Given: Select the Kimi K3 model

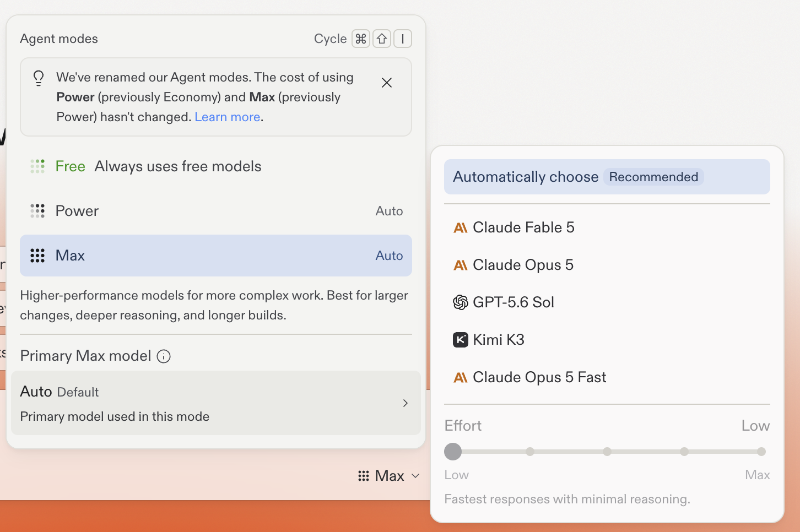Looking at the screenshot, I should [607, 340].
